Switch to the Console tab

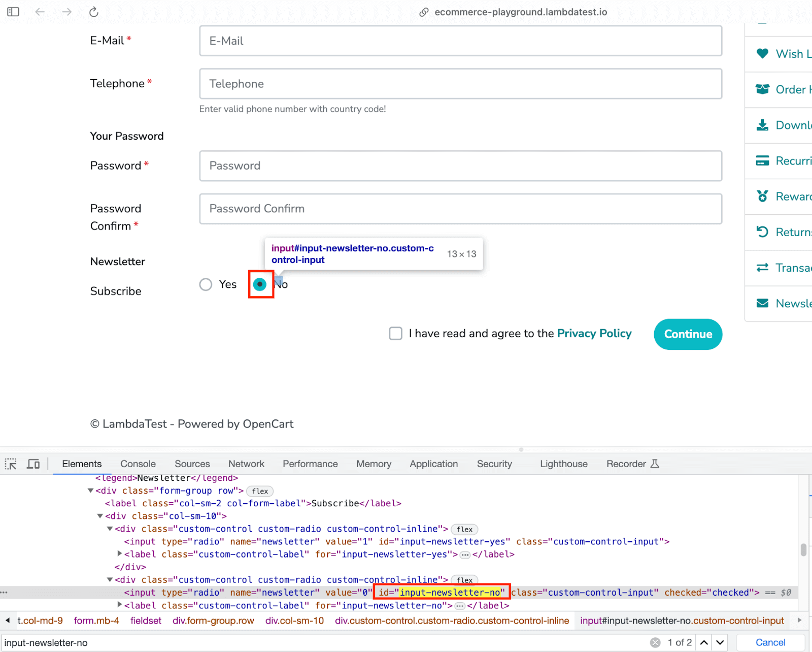pos(138,464)
